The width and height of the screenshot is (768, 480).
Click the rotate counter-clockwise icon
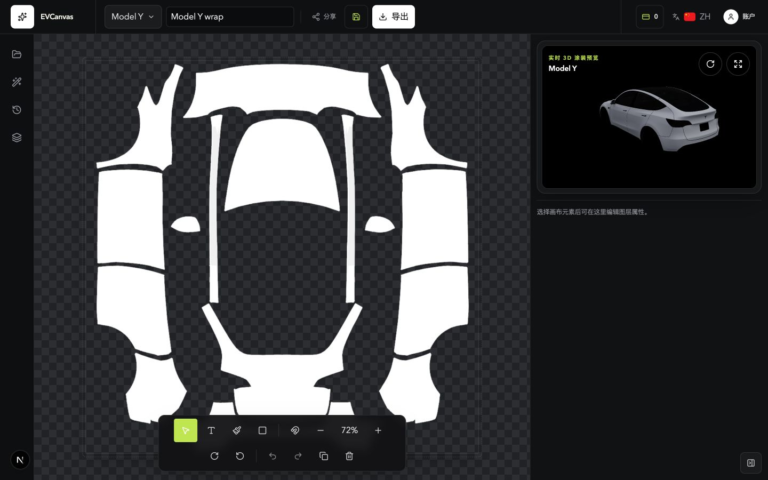point(240,456)
